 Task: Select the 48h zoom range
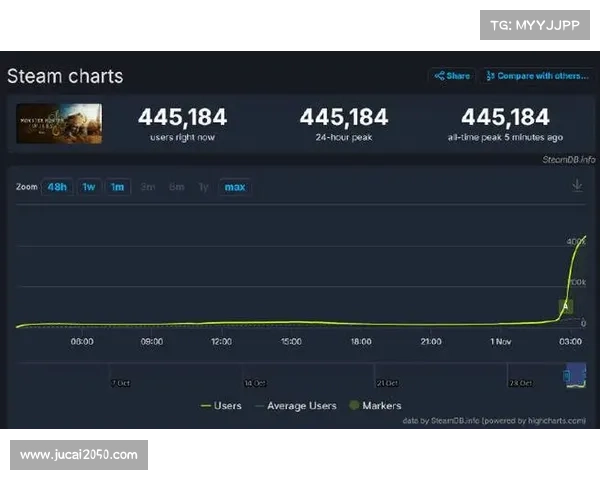57,187
